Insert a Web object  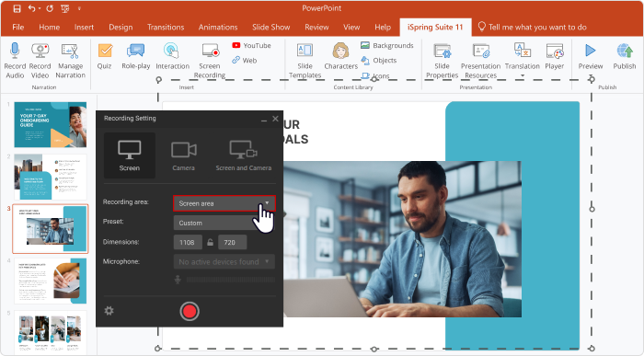(245, 61)
